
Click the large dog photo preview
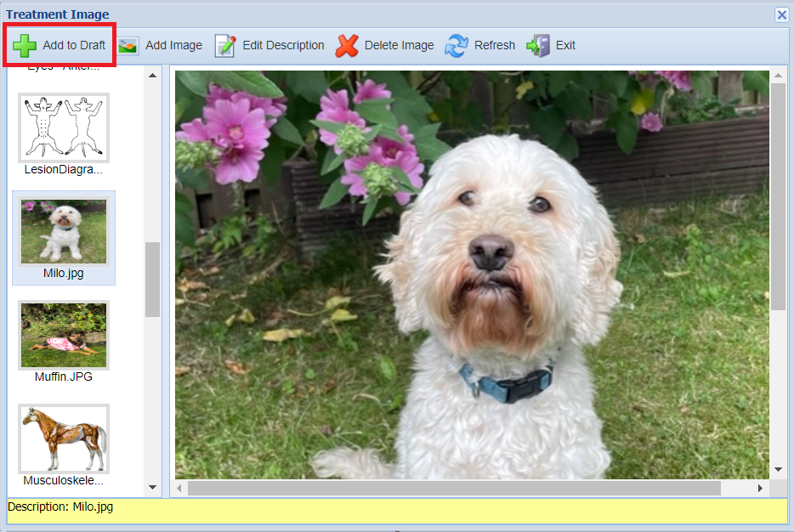[x=472, y=274]
